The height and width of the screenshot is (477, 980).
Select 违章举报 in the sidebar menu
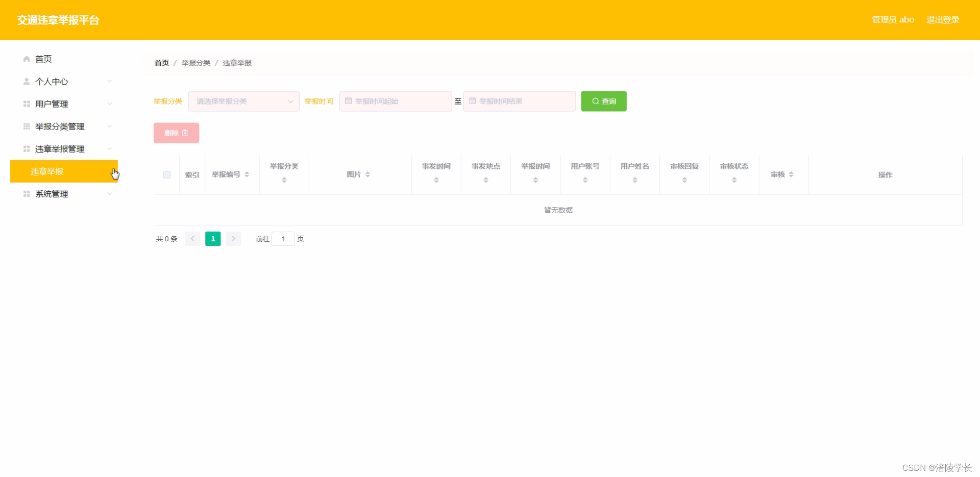pyautogui.click(x=47, y=171)
